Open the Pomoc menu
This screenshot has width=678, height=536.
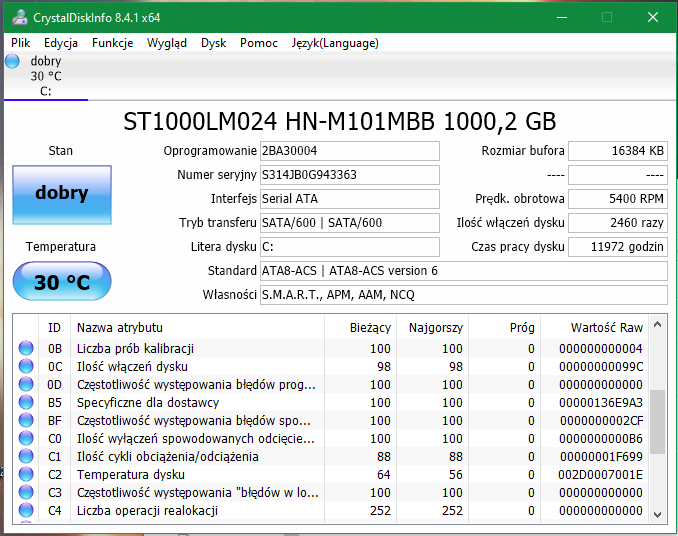tap(259, 43)
